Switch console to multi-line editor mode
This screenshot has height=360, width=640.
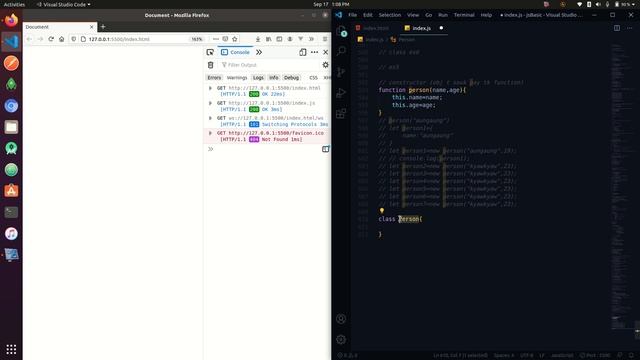pos(325,149)
